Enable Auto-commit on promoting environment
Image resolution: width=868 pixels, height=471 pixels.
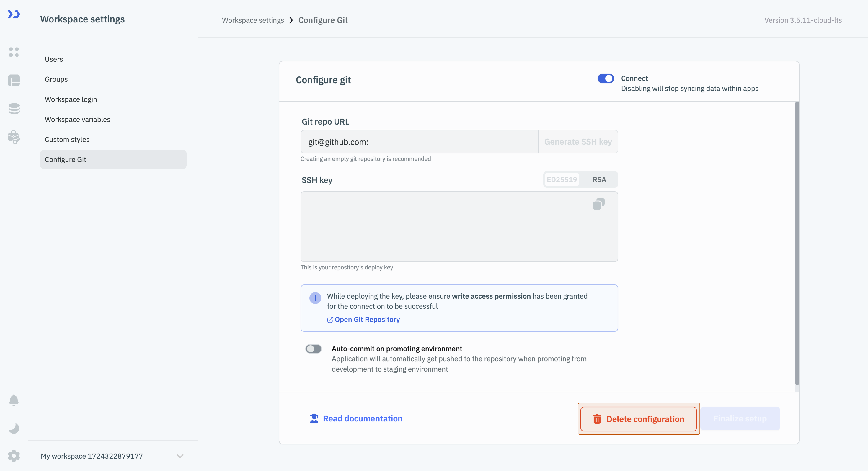[x=313, y=349]
